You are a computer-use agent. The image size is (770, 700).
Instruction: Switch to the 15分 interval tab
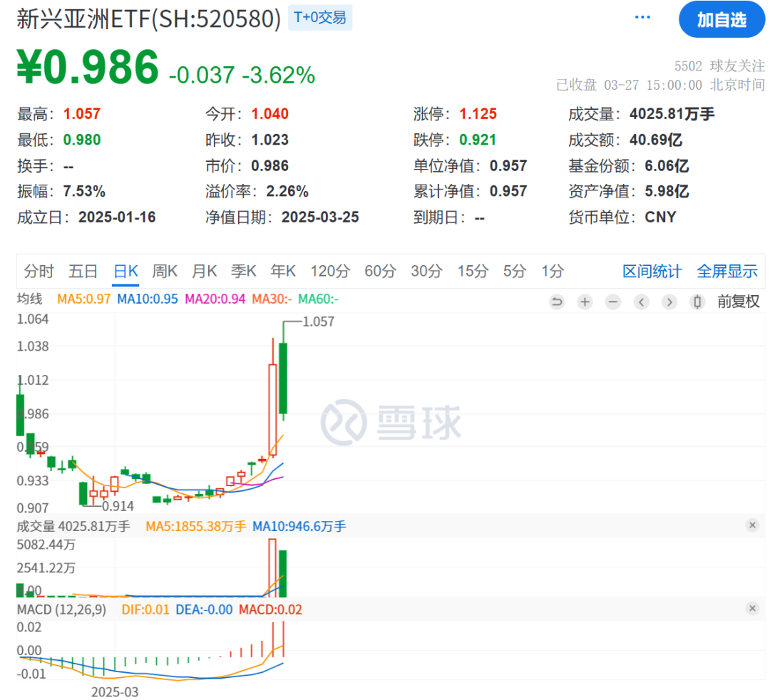(473, 271)
